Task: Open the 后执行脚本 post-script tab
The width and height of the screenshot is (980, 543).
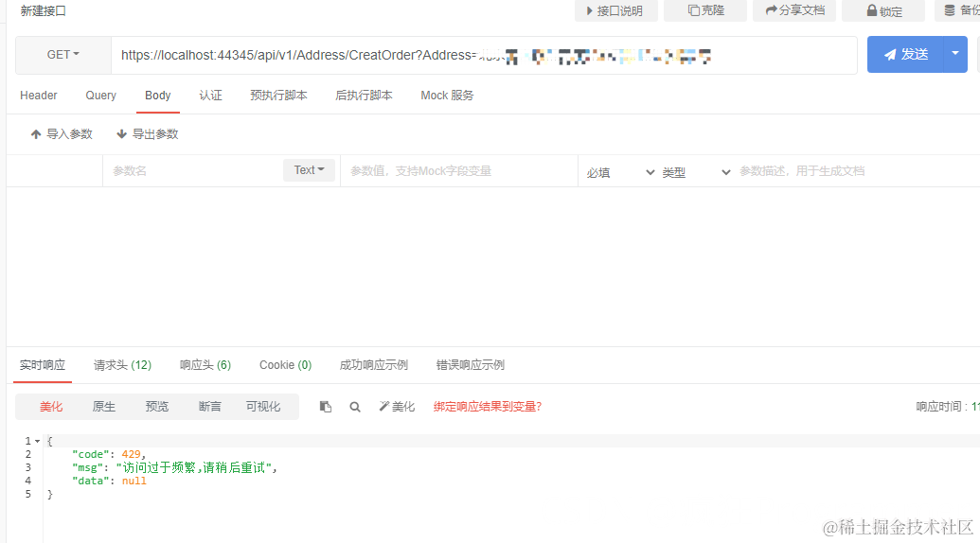Action: pyautogui.click(x=364, y=96)
